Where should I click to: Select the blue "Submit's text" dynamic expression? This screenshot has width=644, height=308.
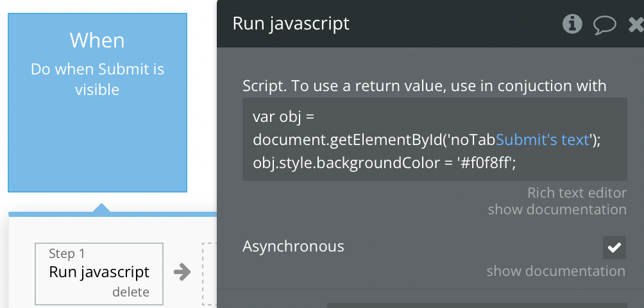point(543,140)
